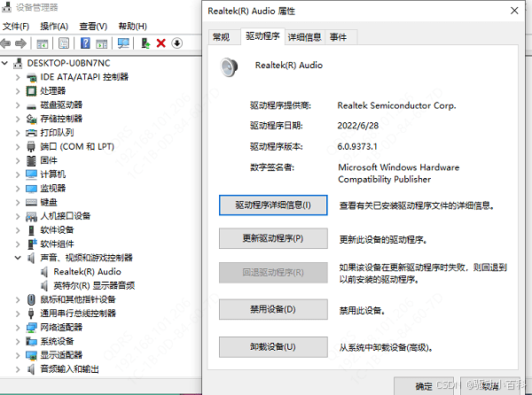
Task: Open the 操作(A) menu
Action: point(54,27)
